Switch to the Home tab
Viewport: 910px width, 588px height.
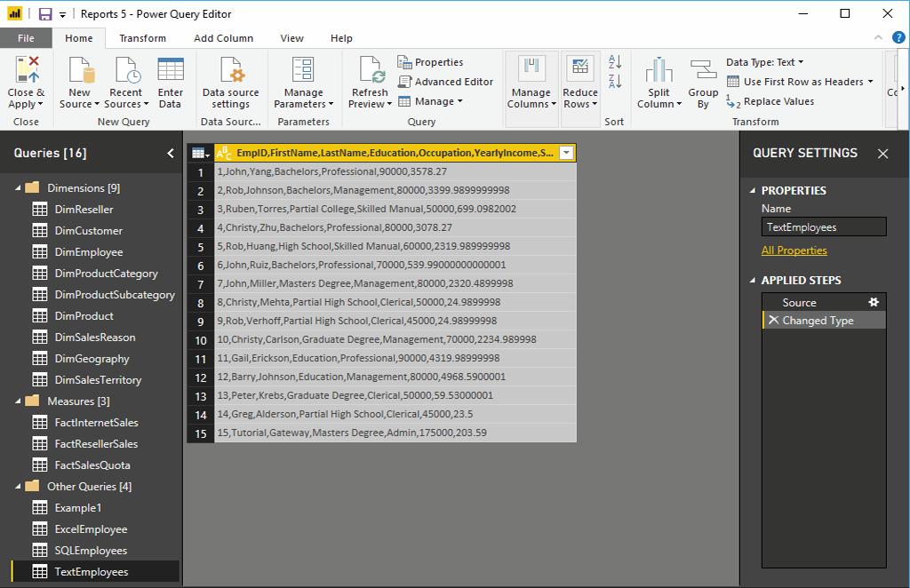[x=79, y=38]
